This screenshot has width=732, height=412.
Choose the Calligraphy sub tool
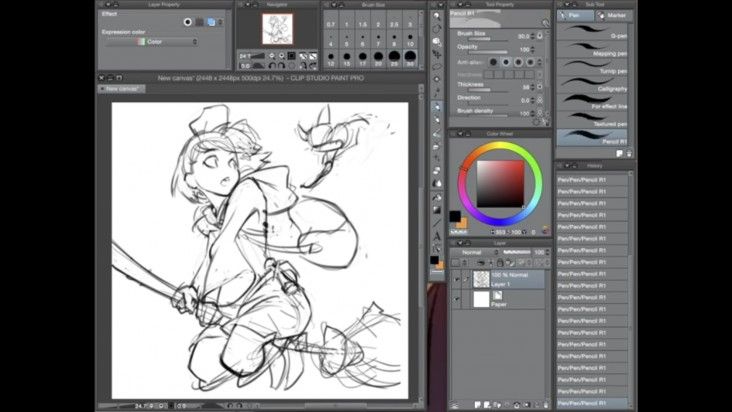[x=592, y=84]
